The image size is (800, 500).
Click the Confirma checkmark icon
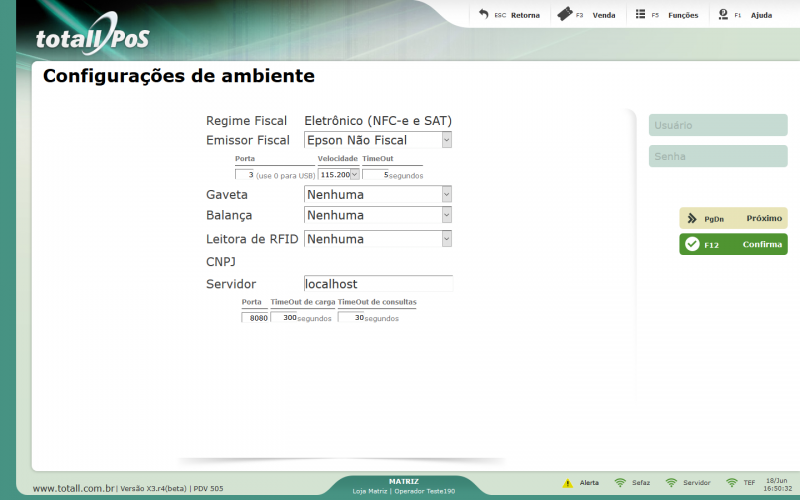coord(692,244)
